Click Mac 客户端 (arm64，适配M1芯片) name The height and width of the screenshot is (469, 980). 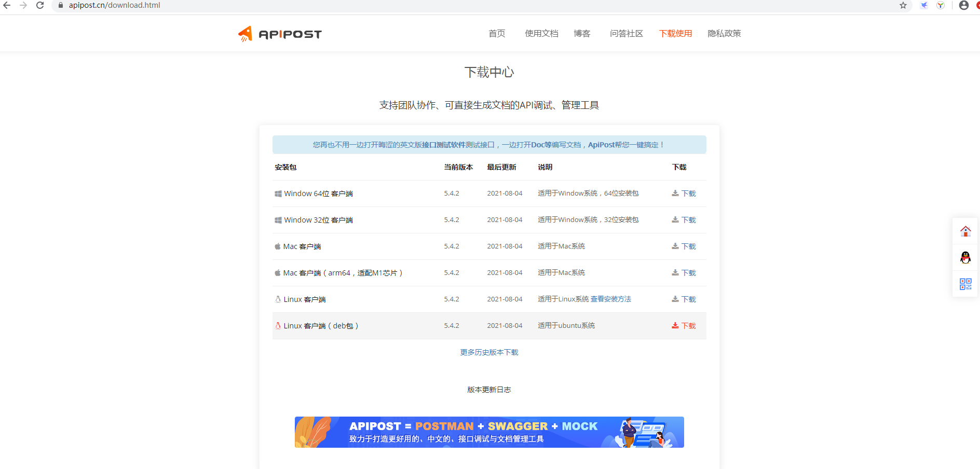point(343,273)
